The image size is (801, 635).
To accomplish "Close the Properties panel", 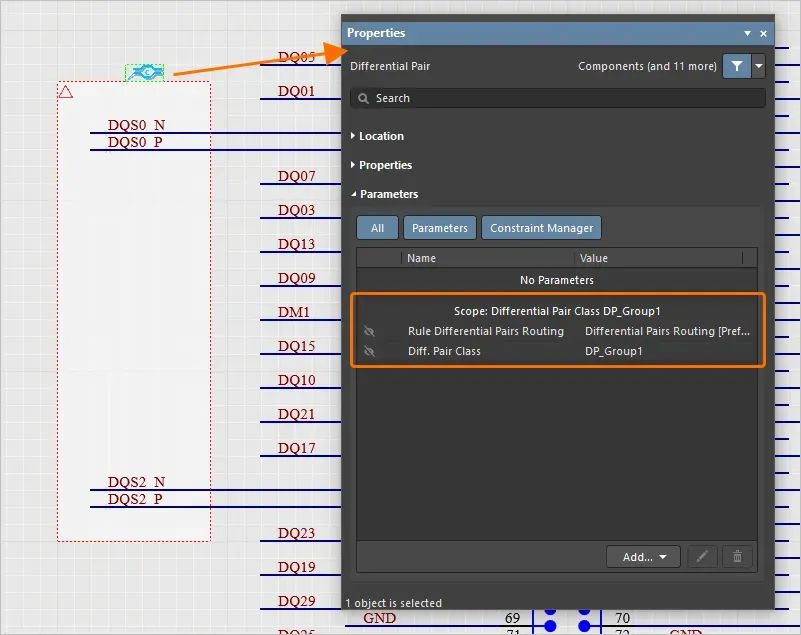I will coord(763,33).
